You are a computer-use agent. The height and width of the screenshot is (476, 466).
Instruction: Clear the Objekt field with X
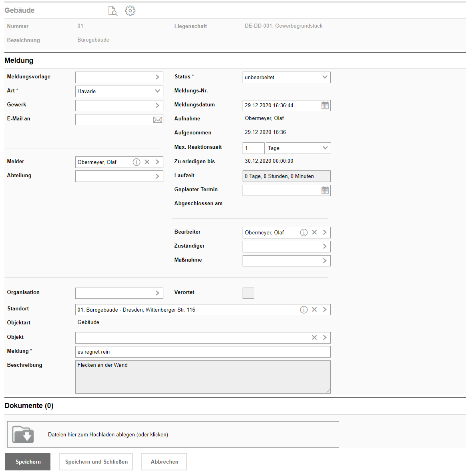coord(314,337)
